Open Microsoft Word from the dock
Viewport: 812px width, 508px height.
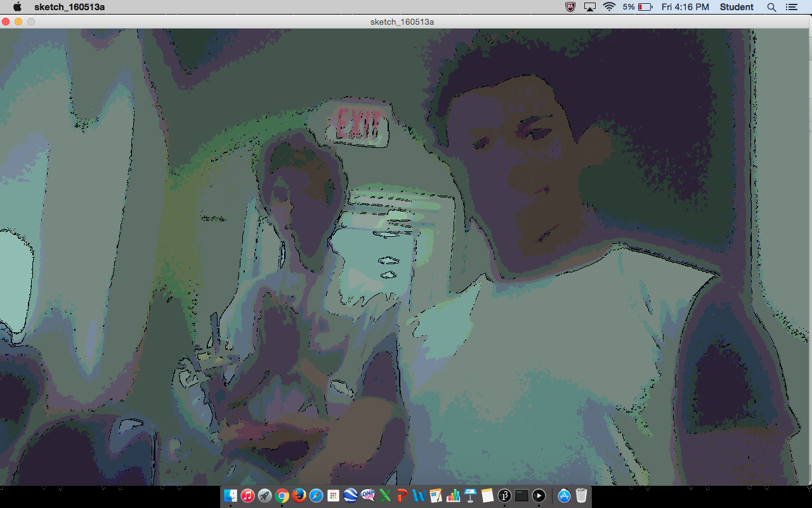(419, 496)
